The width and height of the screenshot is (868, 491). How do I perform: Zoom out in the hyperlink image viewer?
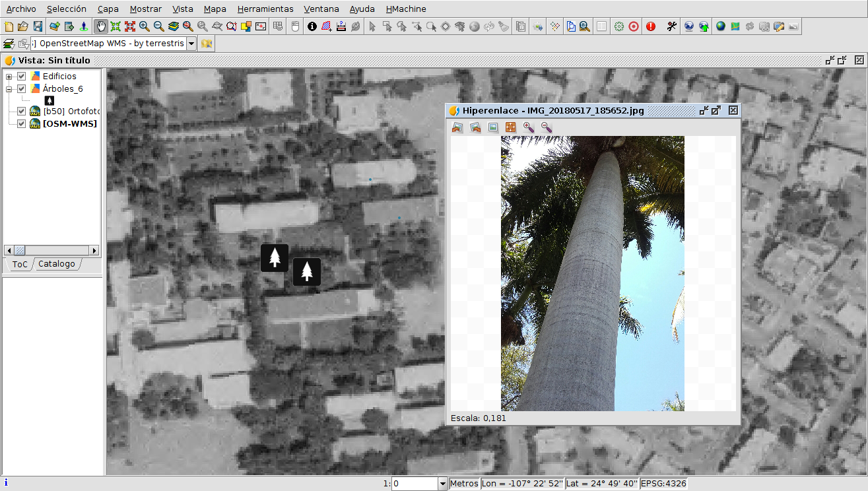pyautogui.click(x=547, y=127)
